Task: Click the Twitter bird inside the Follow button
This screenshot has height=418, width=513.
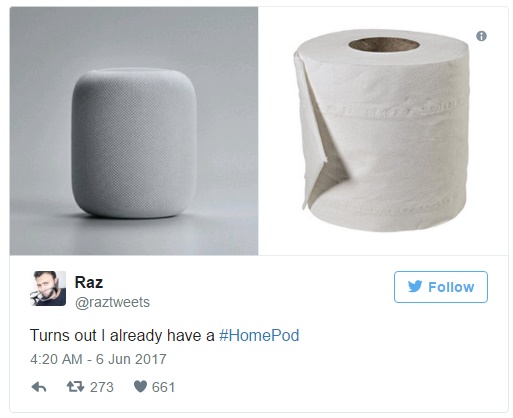Action: [415, 287]
